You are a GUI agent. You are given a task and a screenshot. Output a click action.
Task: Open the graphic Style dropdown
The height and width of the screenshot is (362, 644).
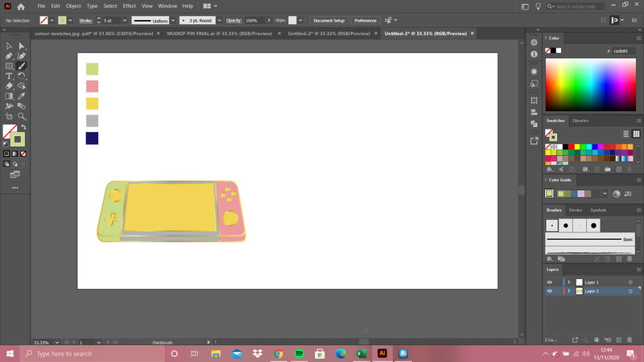point(300,20)
